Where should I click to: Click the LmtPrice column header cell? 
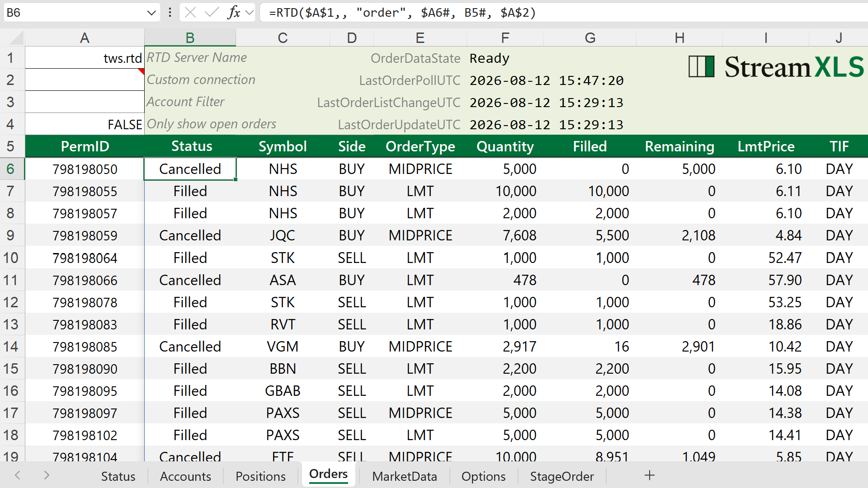[766, 146]
